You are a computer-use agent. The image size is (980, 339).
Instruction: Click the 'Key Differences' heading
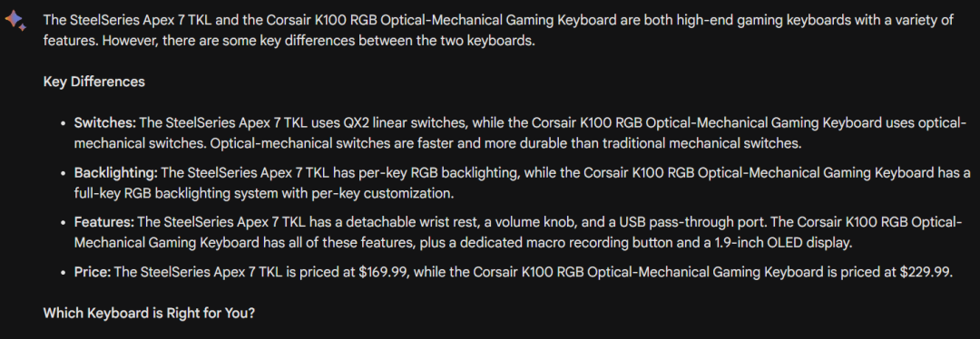click(94, 82)
